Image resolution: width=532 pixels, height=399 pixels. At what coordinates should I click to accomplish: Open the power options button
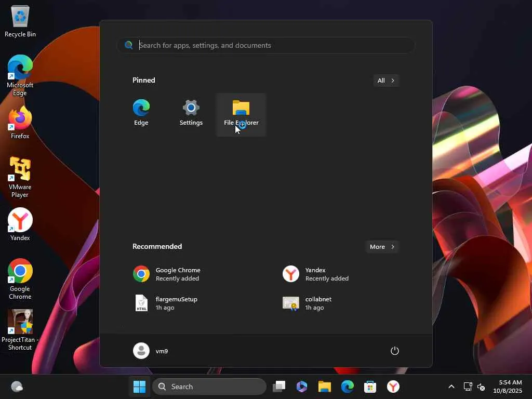(x=395, y=351)
